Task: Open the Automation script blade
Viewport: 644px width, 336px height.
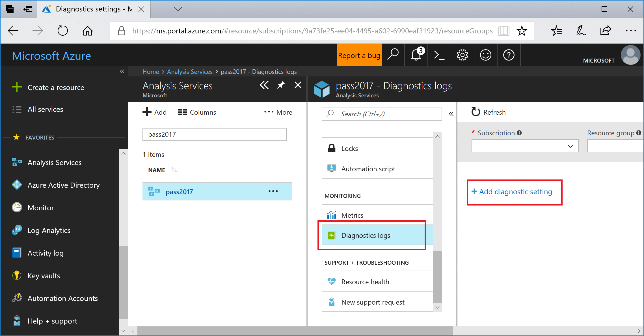Action: 368,169
